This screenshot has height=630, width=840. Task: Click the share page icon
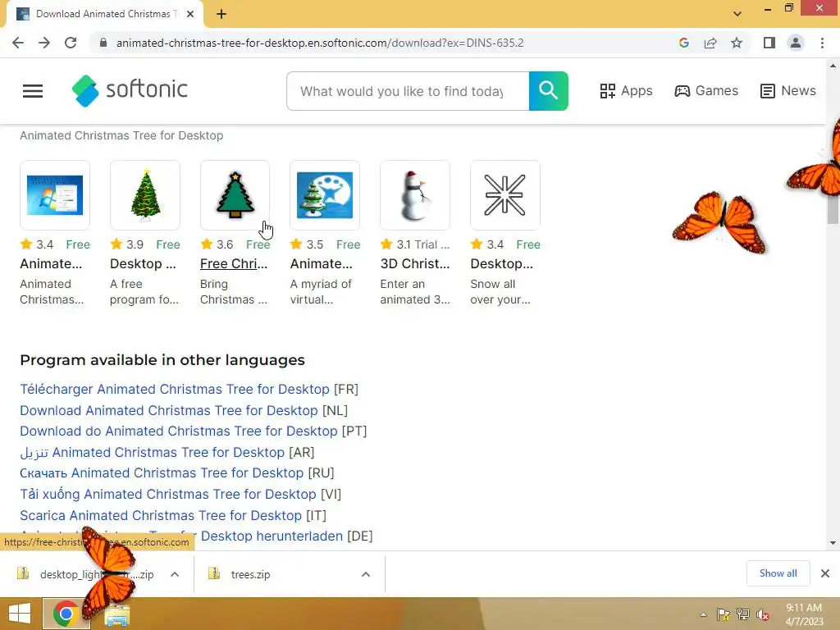(x=710, y=43)
